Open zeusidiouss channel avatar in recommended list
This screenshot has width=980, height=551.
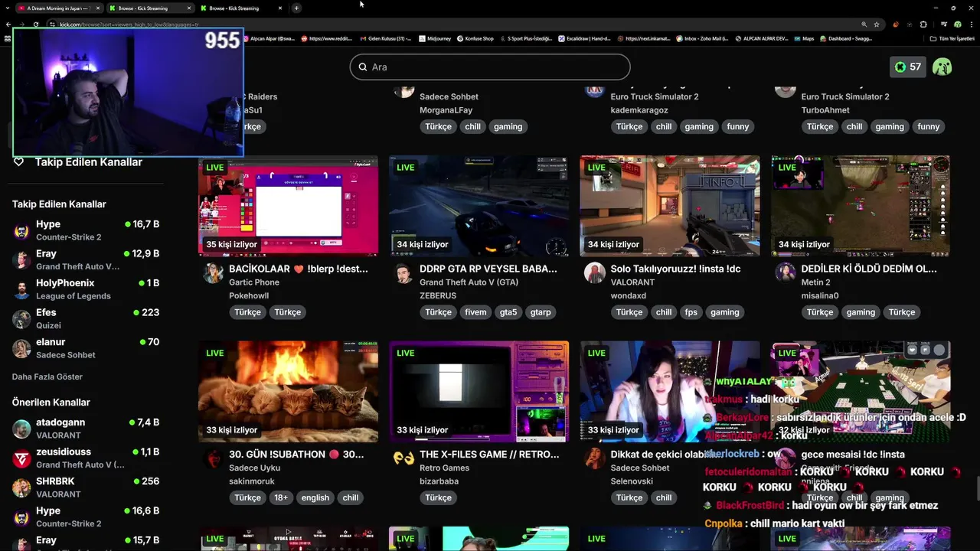[22, 458]
